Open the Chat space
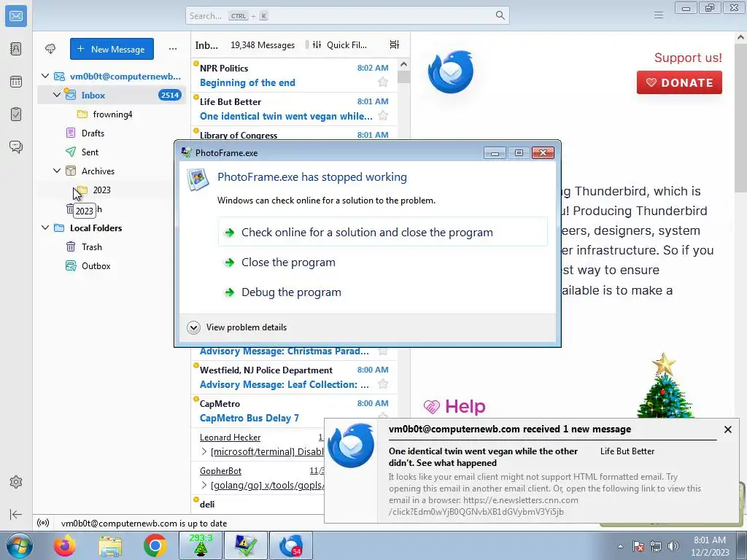 pos(16,147)
